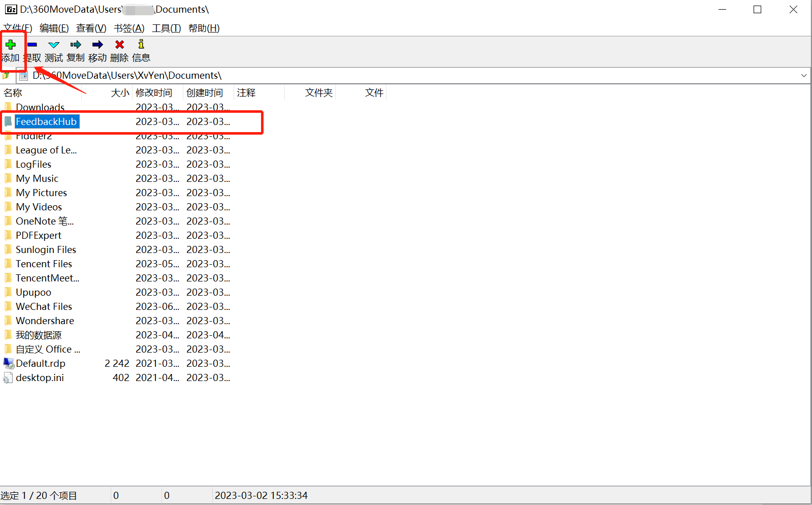This screenshot has height=505, width=812.
Task: Select the WeChat Files folder
Action: pos(44,306)
